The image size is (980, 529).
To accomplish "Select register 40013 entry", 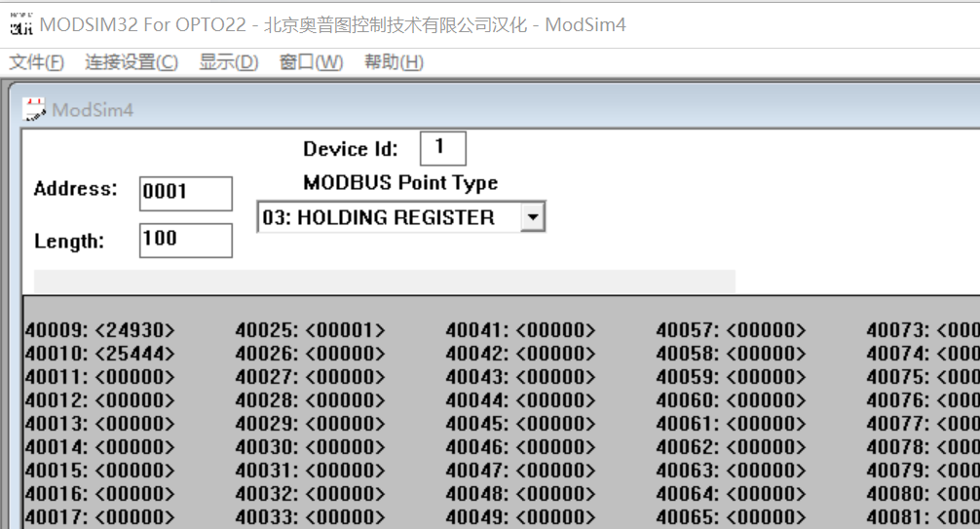I will [x=100, y=424].
